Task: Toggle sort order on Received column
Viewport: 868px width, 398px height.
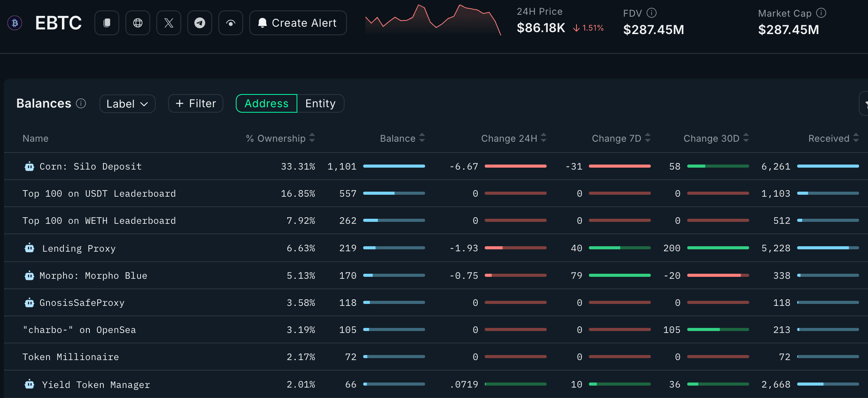Action: 856,138
